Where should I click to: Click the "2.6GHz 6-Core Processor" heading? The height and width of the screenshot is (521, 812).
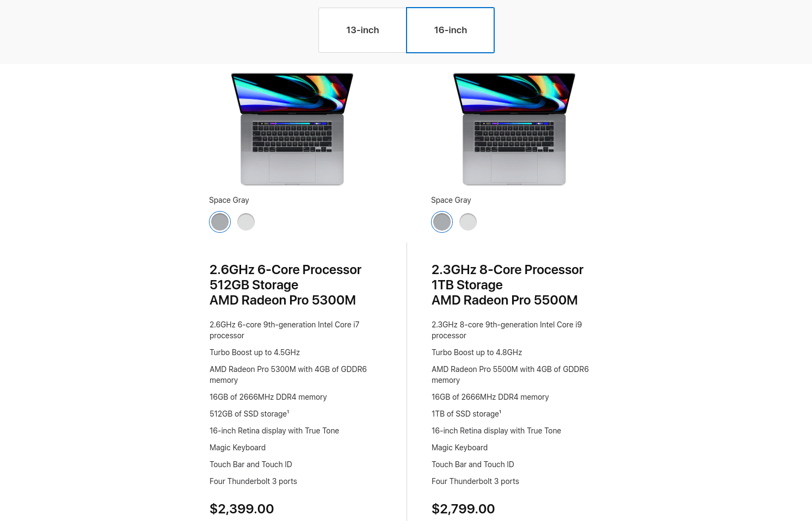285,270
